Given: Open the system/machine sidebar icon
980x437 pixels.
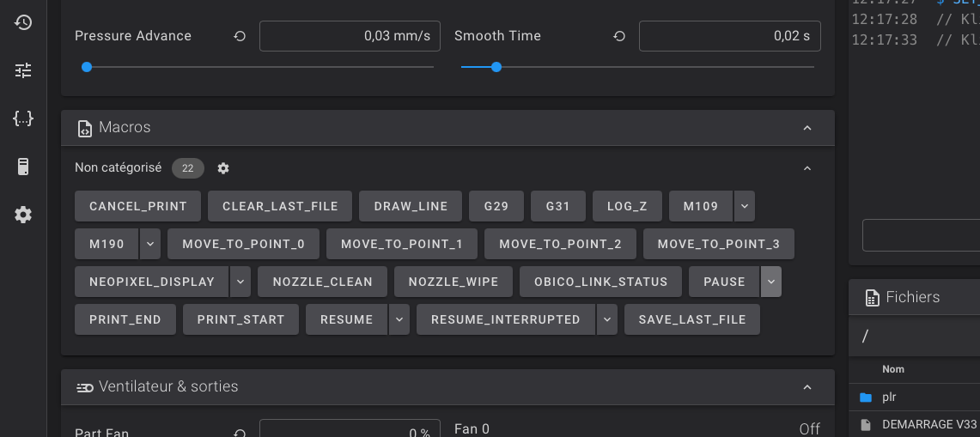Looking at the screenshot, I should pyautogui.click(x=23, y=167).
